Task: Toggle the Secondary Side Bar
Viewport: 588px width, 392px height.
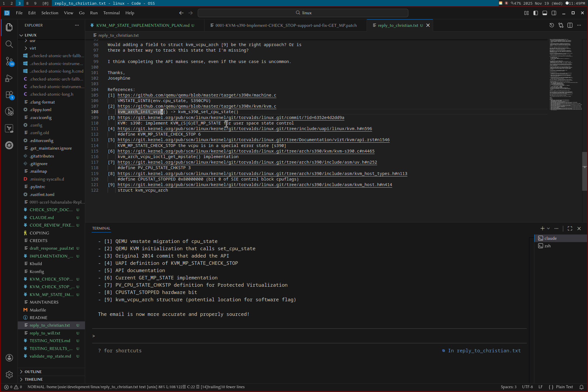Action: click(x=554, y=13)
